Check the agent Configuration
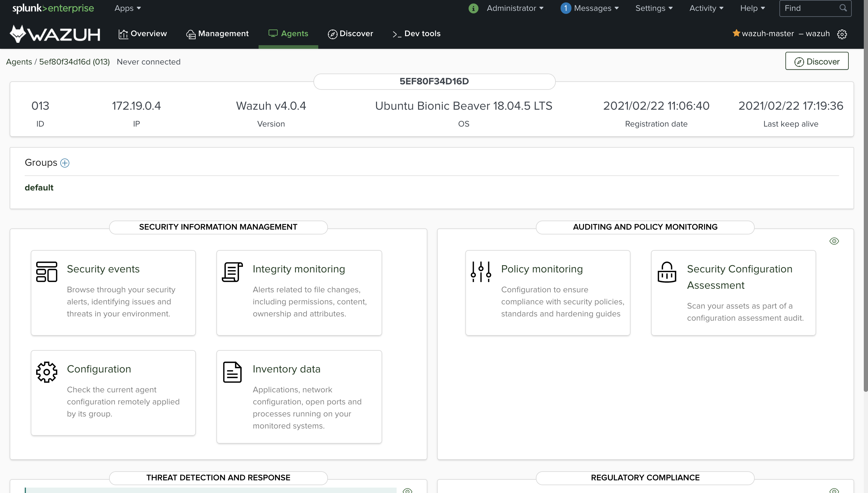This screenshot has width=868, height=493. [x=99, y=369]
